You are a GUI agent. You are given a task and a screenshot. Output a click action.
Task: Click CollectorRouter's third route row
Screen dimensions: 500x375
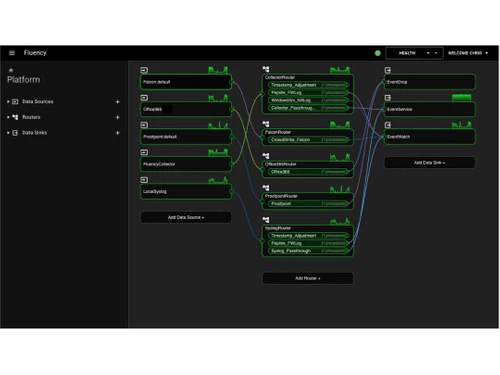pos(308,100)
